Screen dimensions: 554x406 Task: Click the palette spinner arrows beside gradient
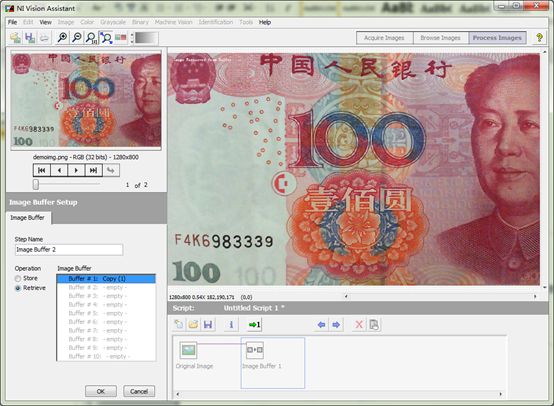click(132, 38)
